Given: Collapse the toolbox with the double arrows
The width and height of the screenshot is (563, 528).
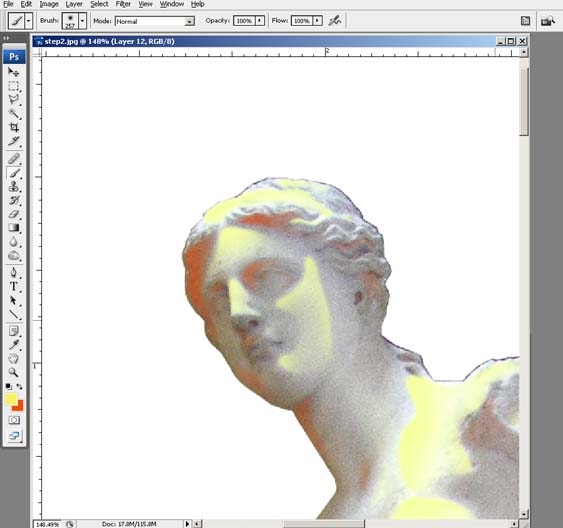Looking at the screenshot, I should pos(6,38).
